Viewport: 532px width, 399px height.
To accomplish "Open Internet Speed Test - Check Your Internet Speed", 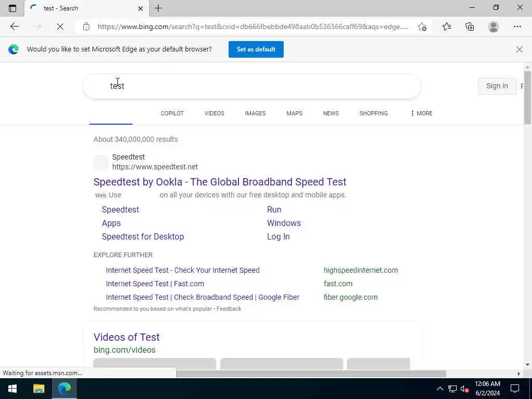I will coord(182,270).
